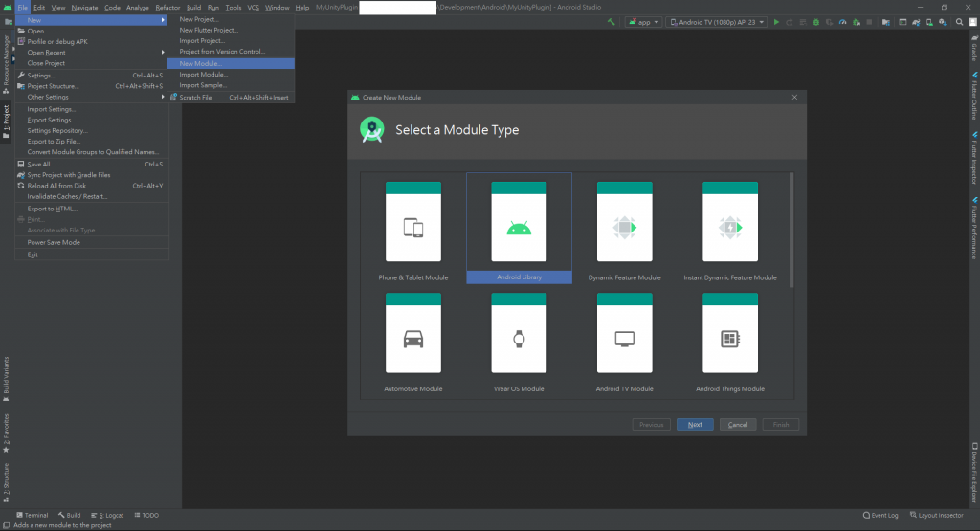
Task: Open the TODO tool window tab
Action: tap(146, 516)
